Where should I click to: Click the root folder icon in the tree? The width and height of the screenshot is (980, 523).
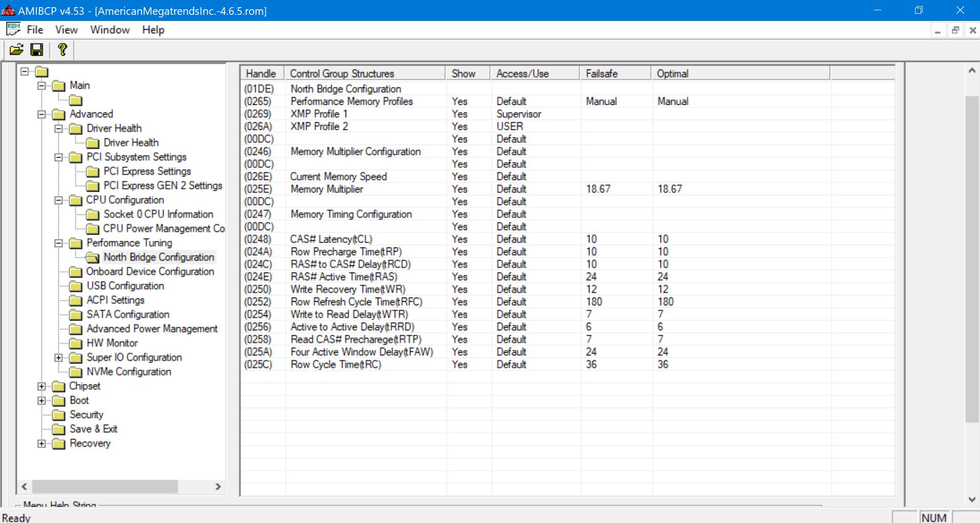[42, 72]
